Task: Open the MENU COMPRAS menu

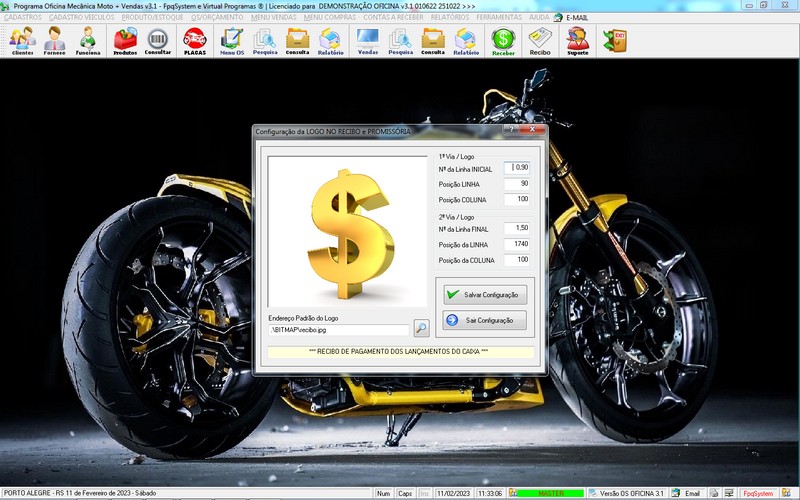Action: [x=330, y=17]
